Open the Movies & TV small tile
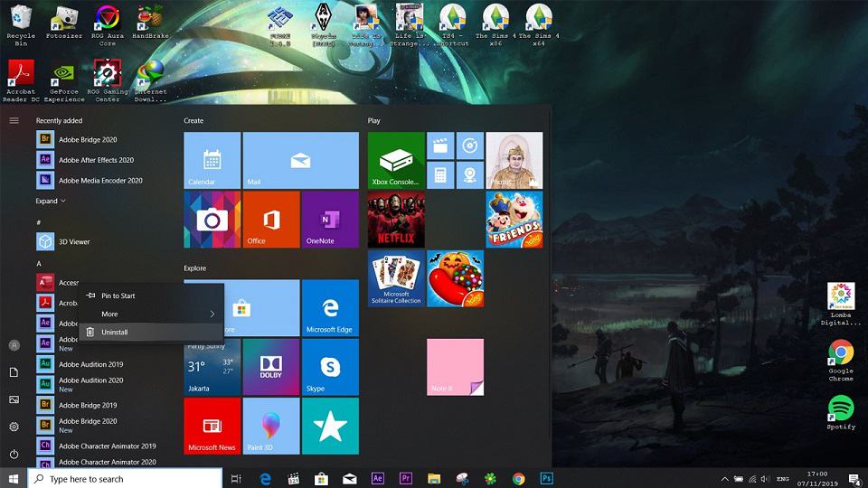The width and height of the screenshot is (868, 488). [440, 145]
